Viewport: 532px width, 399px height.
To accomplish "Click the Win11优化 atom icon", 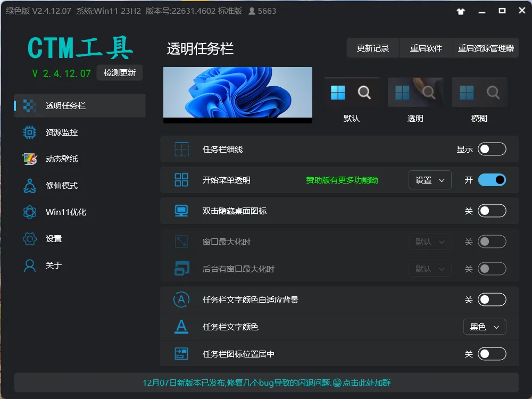I will (x=29, y=212).
